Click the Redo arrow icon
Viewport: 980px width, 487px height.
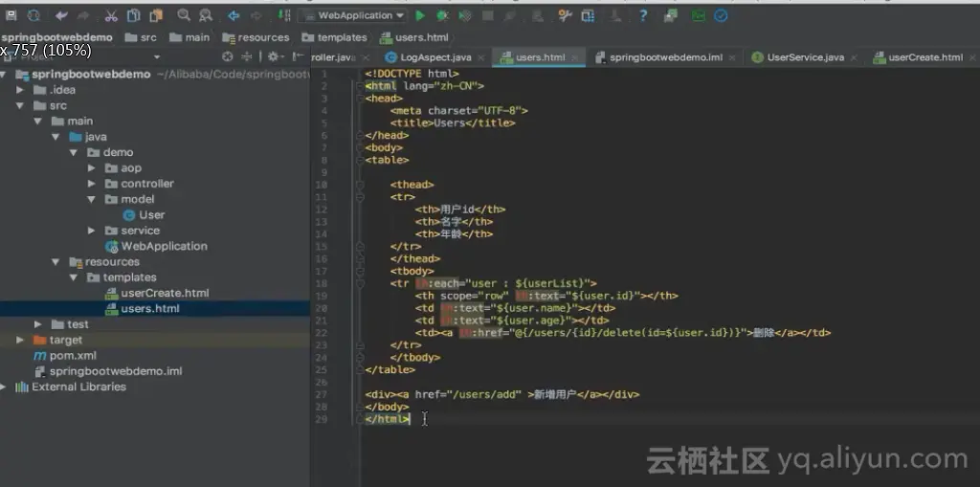pos(82,15)
